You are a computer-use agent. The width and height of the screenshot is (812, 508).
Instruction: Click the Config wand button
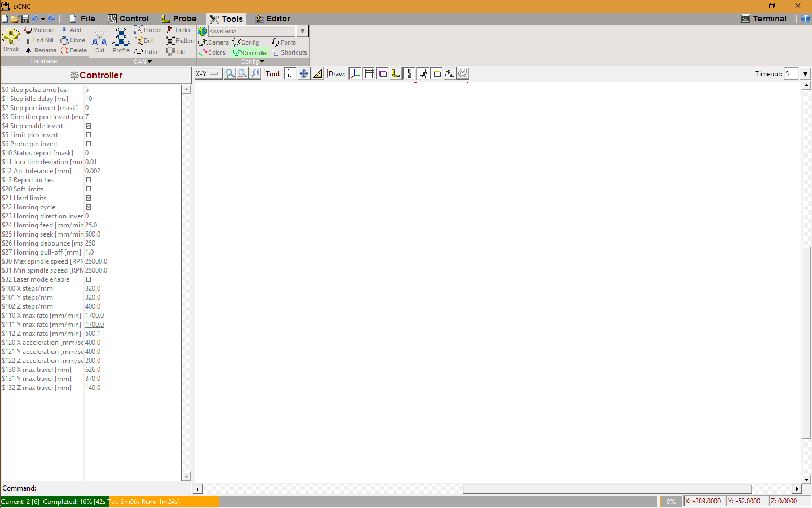pos(246,42)
